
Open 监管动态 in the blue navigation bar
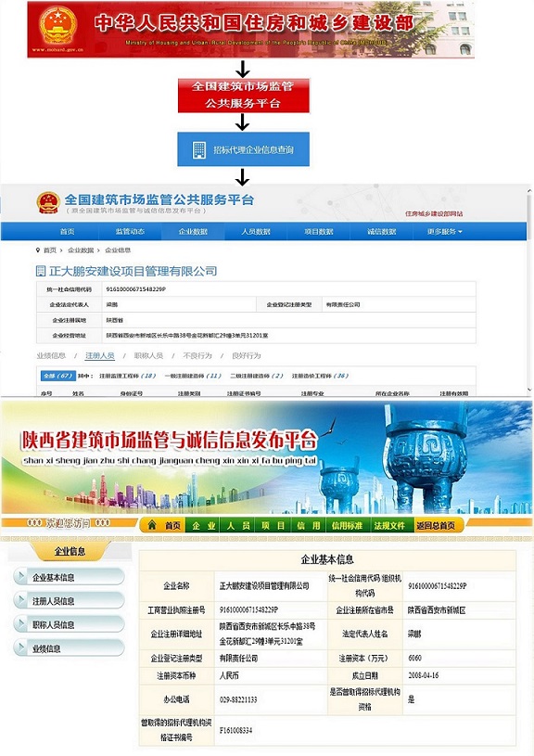point(130,231)
